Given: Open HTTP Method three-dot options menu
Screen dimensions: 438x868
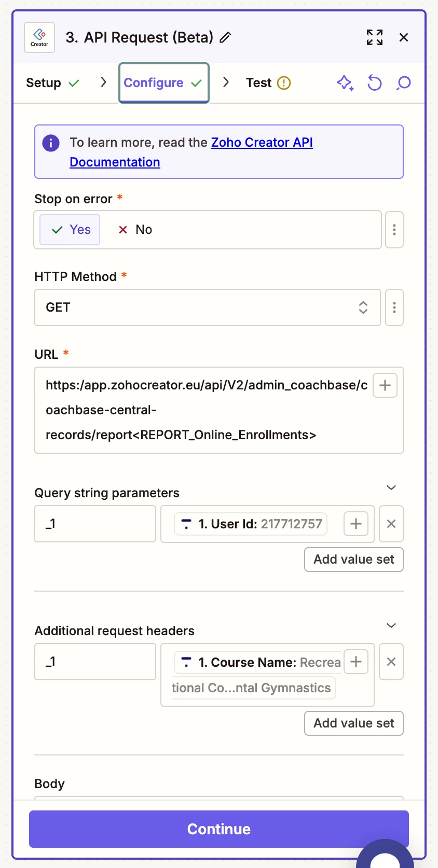Looking at the screenshot, I should coord(394,307).
